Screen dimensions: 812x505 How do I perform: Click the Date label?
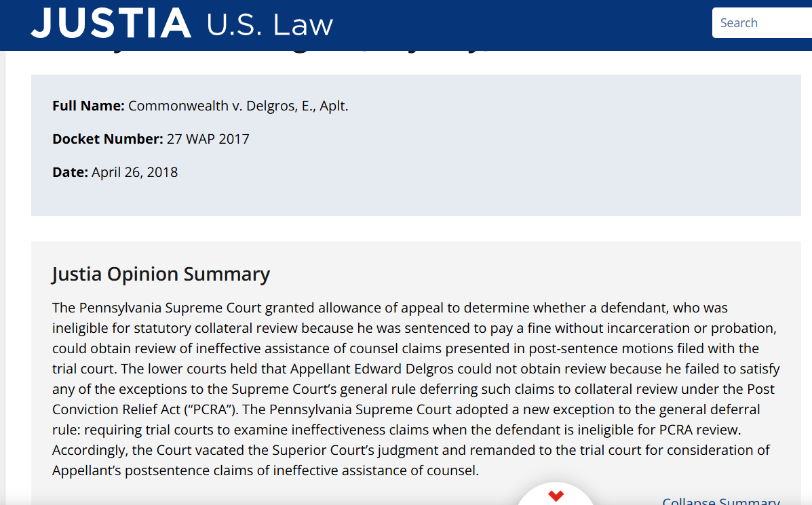point(71,171)
